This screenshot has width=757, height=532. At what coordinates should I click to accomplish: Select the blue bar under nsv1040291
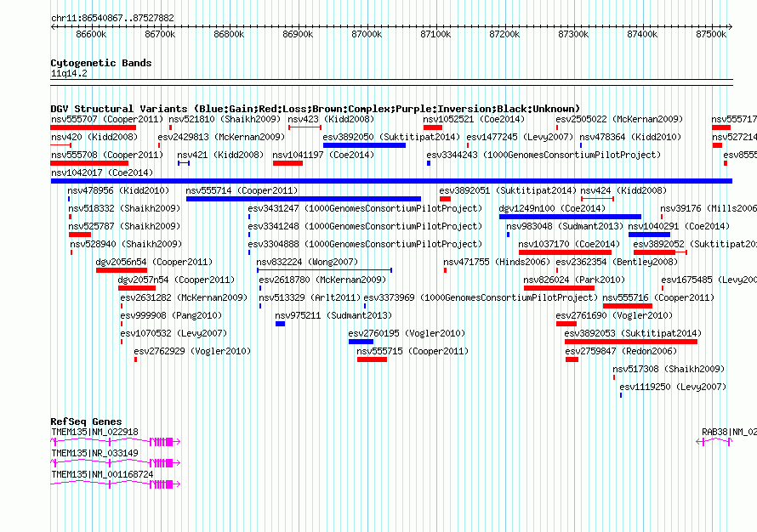point(649,235)
